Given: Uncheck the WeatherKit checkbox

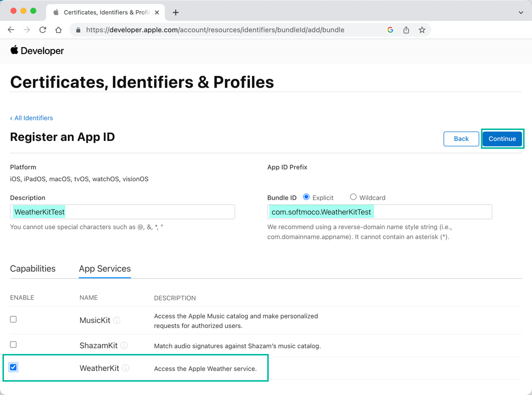Looking at the screenshot, I should 13,367.
